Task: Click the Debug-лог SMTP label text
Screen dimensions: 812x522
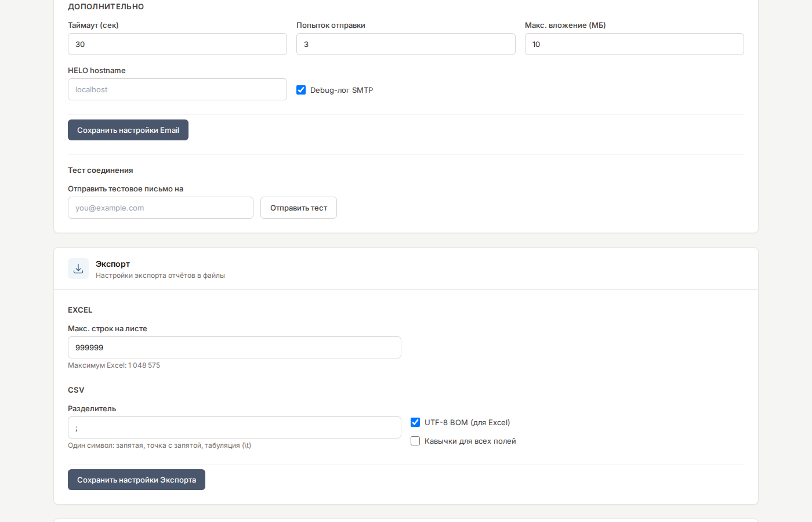Action: click(342, 90)
